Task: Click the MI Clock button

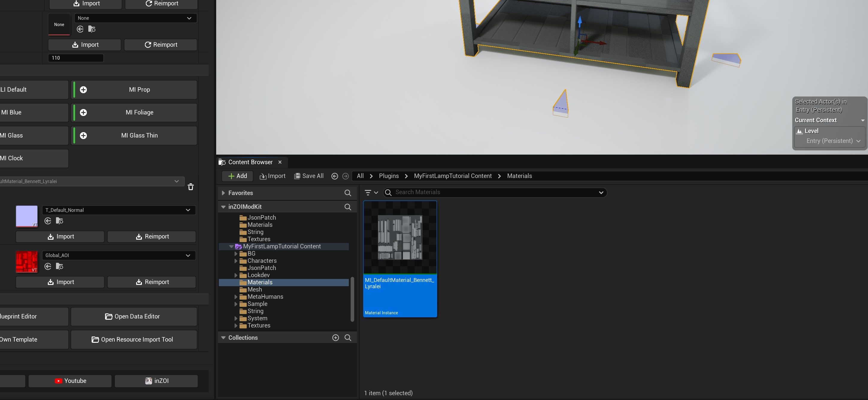Action: pos(34,159)
